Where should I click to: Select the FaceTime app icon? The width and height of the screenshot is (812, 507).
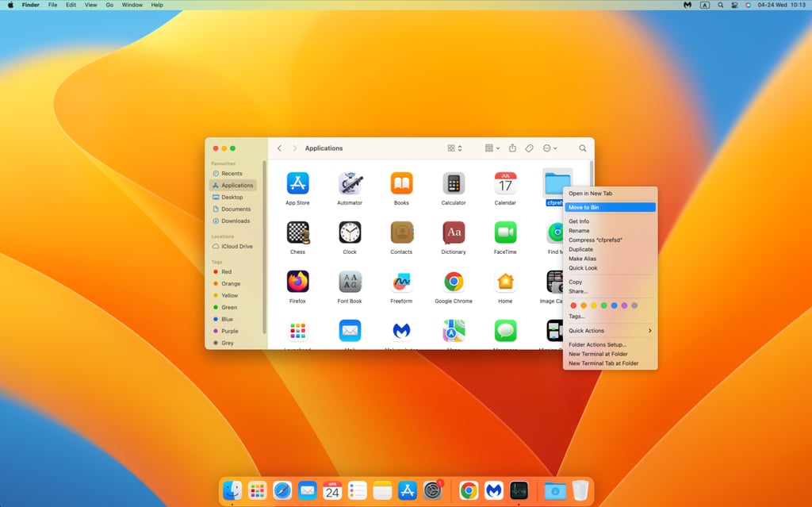pos(505,232)
